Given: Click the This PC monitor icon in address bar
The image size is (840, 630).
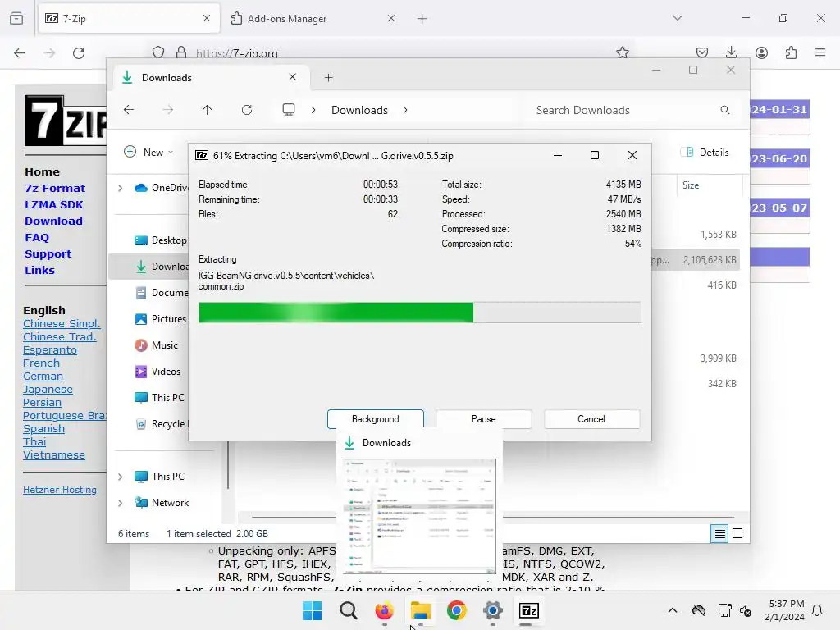Looking at the screenshot, I should 289,110.
